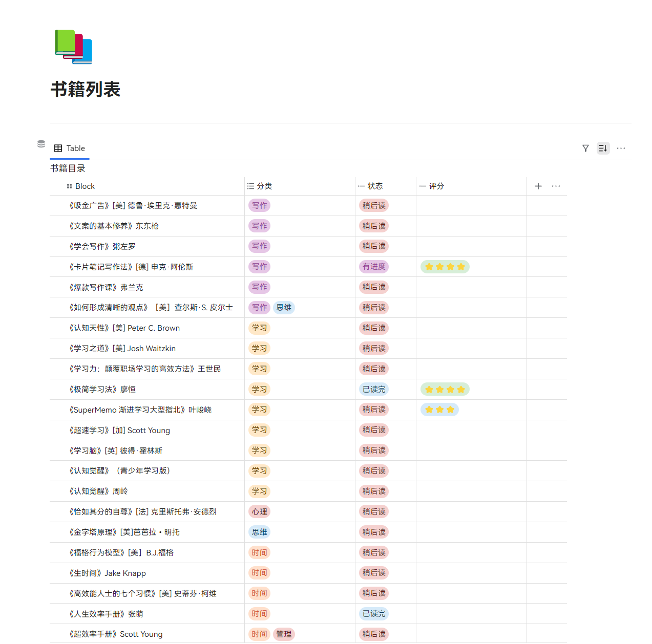This screenshot has height=644, width=652.
Task: Open row 《学习力：颠覆职场学习的高效方法》
Action: click(x=145, y=369)
